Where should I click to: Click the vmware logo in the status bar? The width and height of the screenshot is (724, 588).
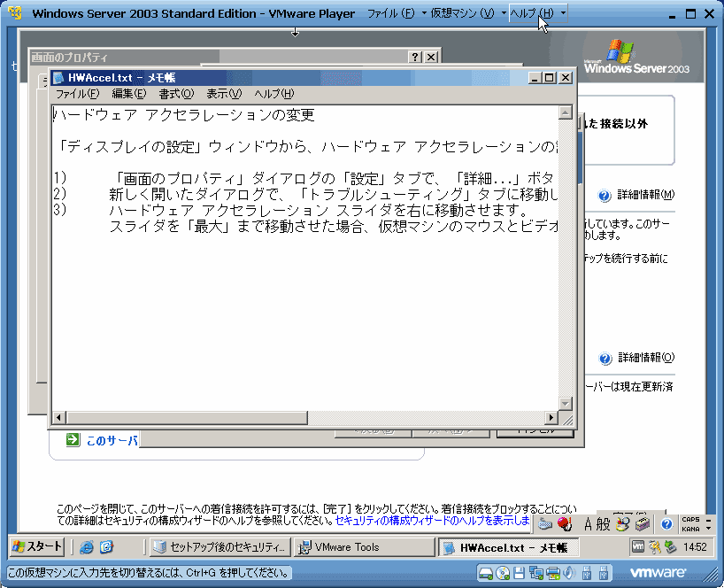click(658, 573)
